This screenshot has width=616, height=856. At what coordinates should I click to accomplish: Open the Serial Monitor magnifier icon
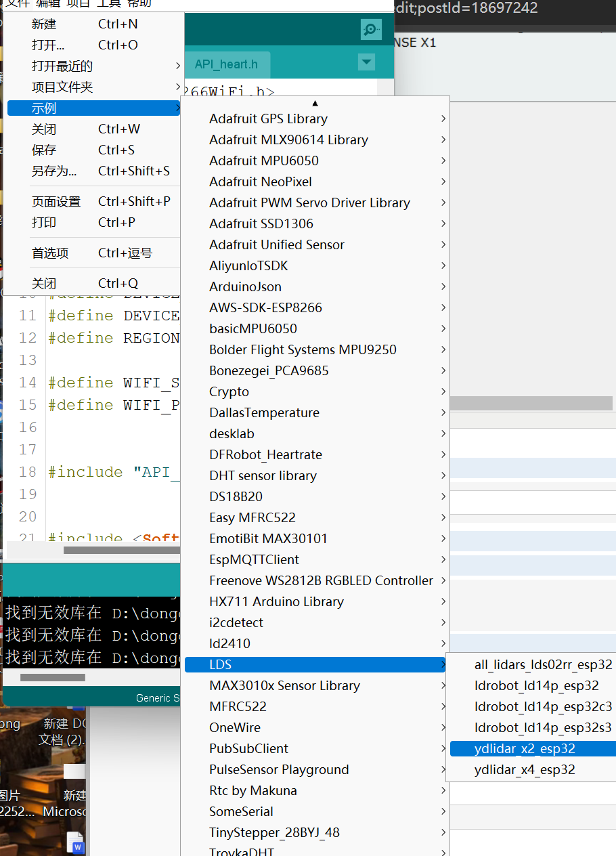coord(370,29)
